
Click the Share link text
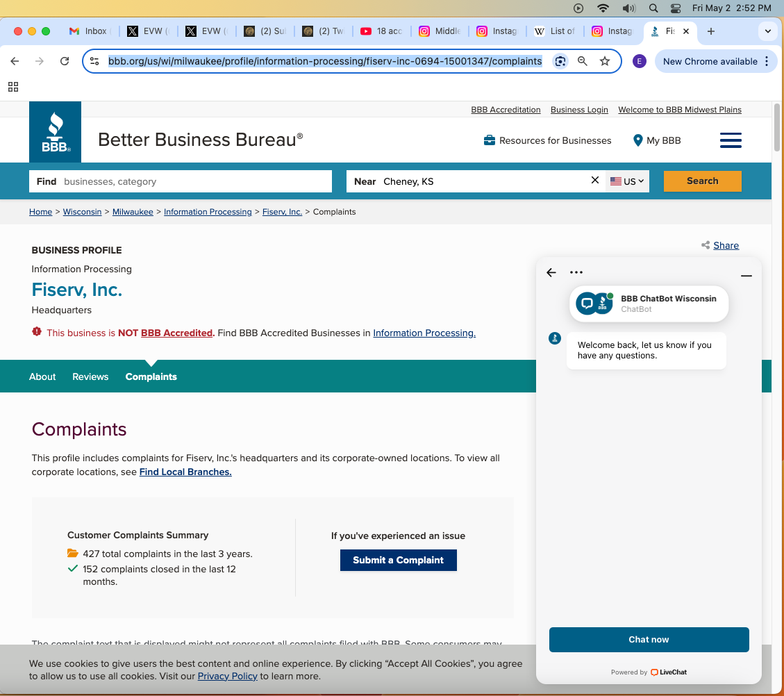(x=726, y=245)
